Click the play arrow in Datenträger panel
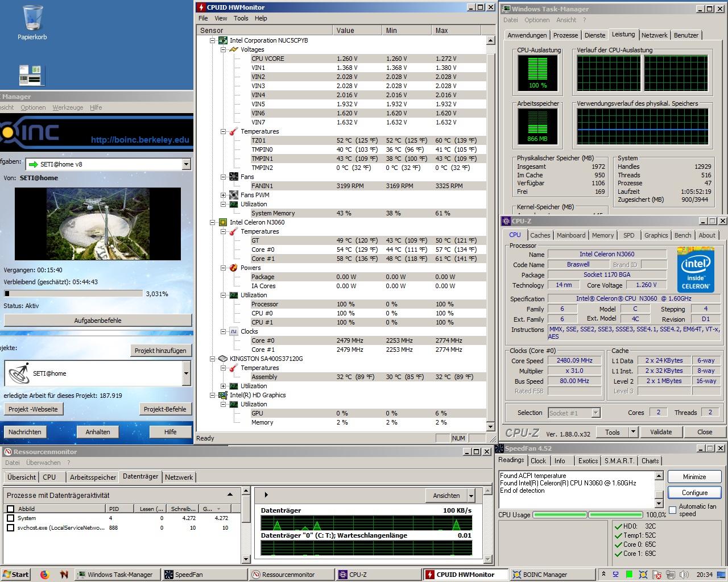Screen dimensions: 728x582 [266, 495]
